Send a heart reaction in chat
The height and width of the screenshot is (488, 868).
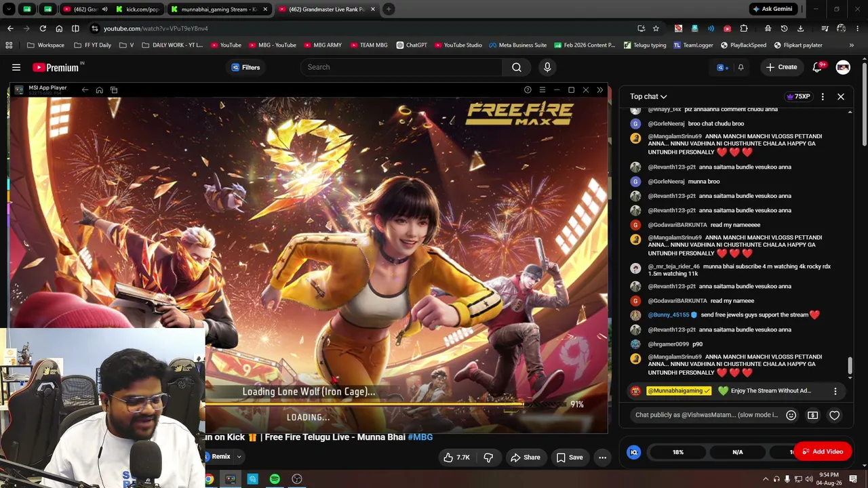pos(834,415)
